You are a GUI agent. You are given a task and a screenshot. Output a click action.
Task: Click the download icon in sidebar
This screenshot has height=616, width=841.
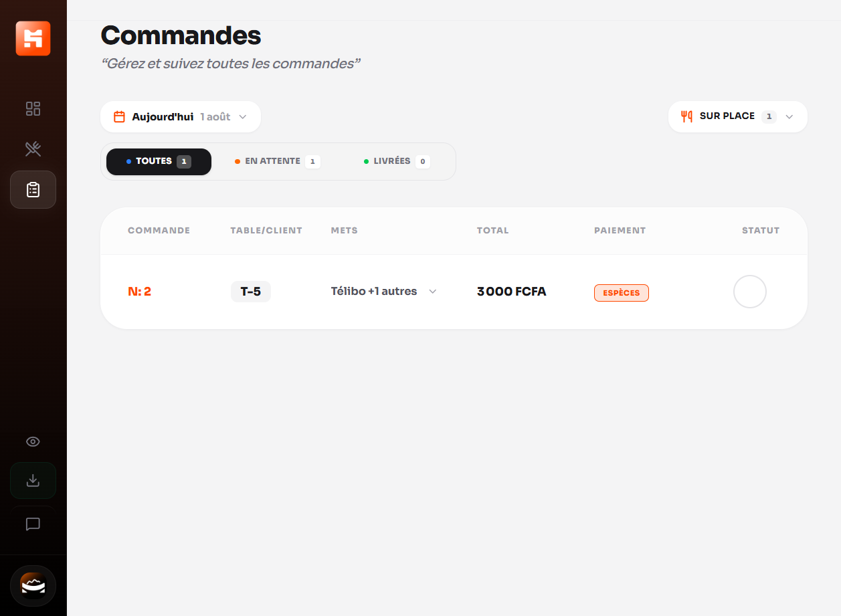[33, 480]
